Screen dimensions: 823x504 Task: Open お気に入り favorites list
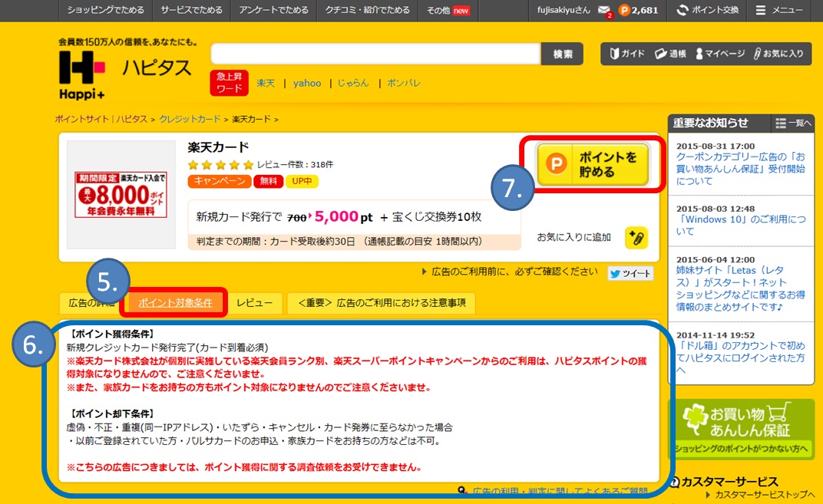[778, 54]
